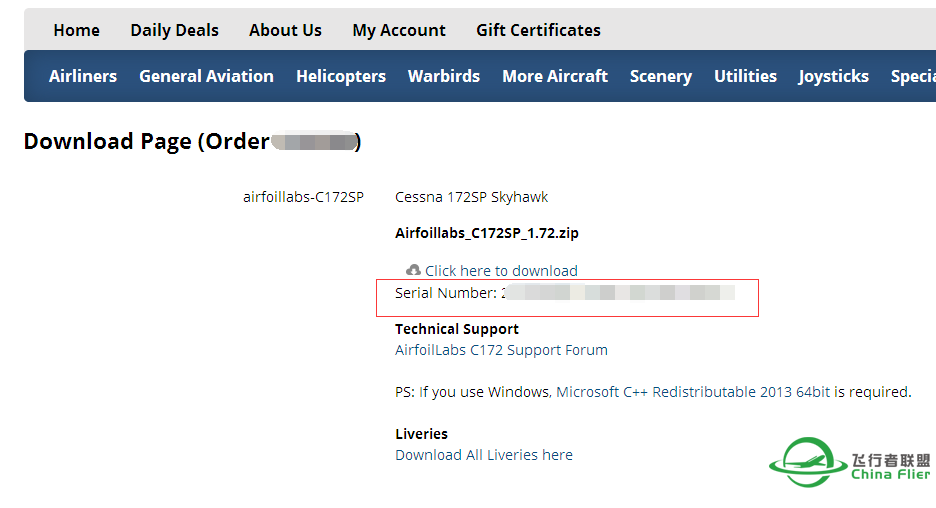Viewport: 936px width, 508px height.
Task: Click the China Flier logo
Action: 849,462
